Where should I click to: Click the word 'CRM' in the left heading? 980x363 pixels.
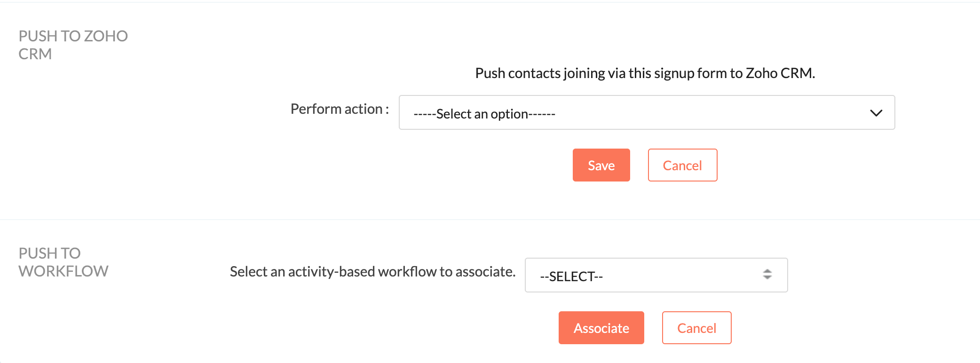(x=35, y=54)
